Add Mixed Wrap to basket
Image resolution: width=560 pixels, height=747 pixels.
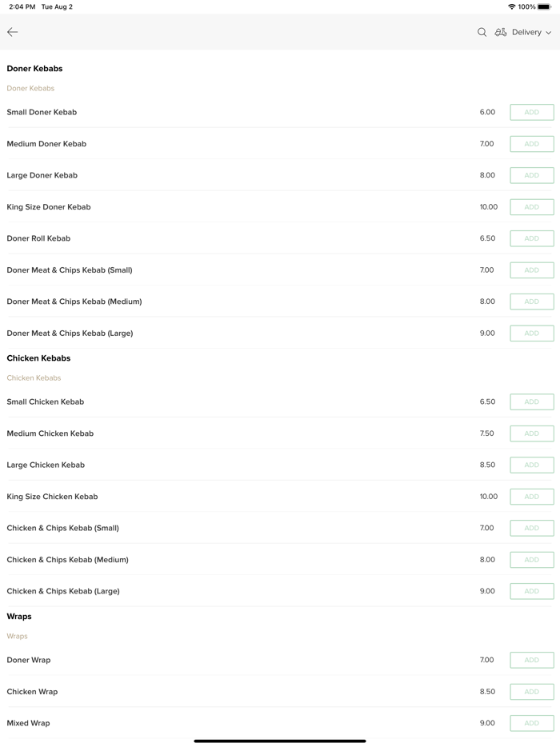click(x=531, y=723)
